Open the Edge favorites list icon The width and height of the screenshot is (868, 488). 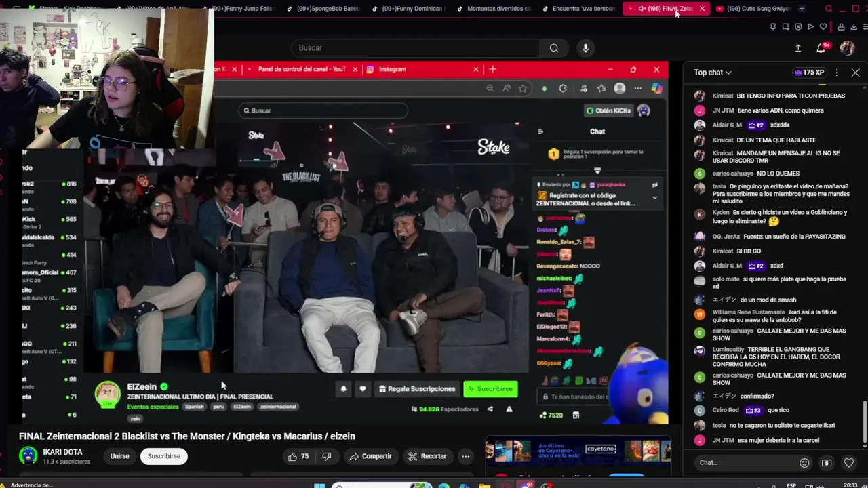click(601, 89)
